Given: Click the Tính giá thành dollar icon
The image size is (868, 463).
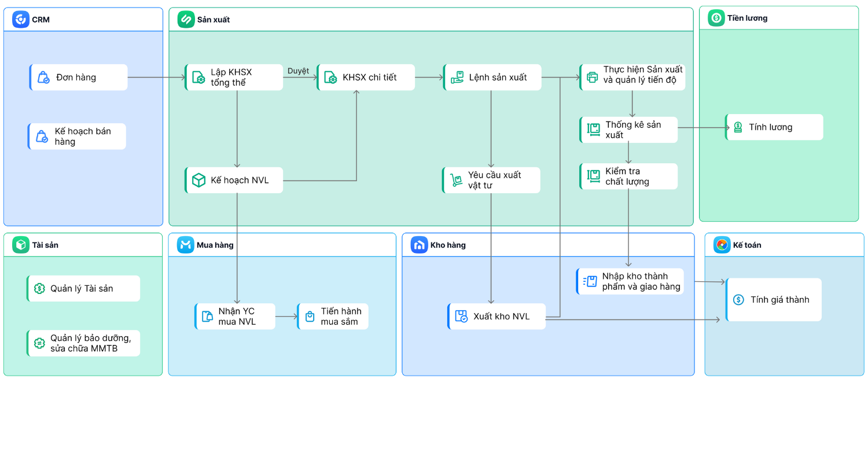Looking at the screenshot, I should click(x=738, y=300).
